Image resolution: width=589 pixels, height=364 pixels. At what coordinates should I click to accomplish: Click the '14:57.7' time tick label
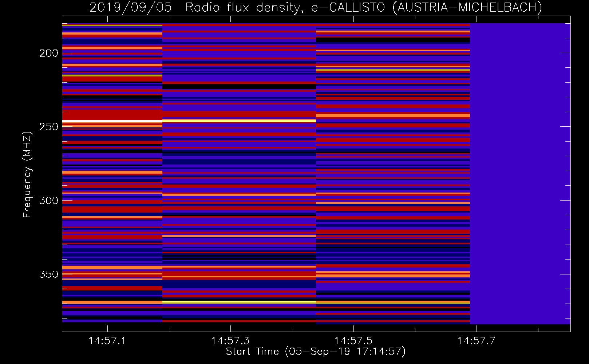pyautogui.click(x=477, y=341)
